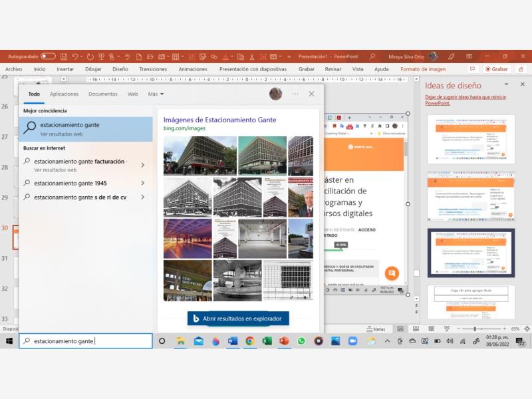Toggle the Autoguardado switch
This screenshot has height=399, width=532.
point(48,57)
